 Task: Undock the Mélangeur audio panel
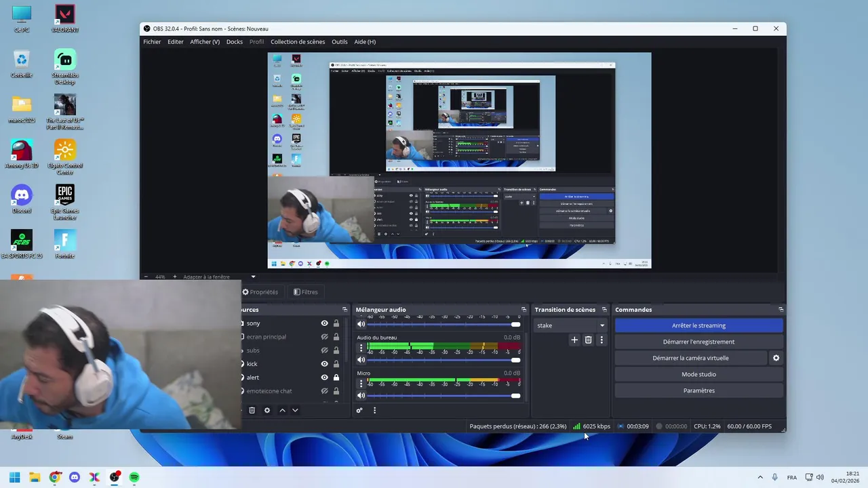[524, 310]
